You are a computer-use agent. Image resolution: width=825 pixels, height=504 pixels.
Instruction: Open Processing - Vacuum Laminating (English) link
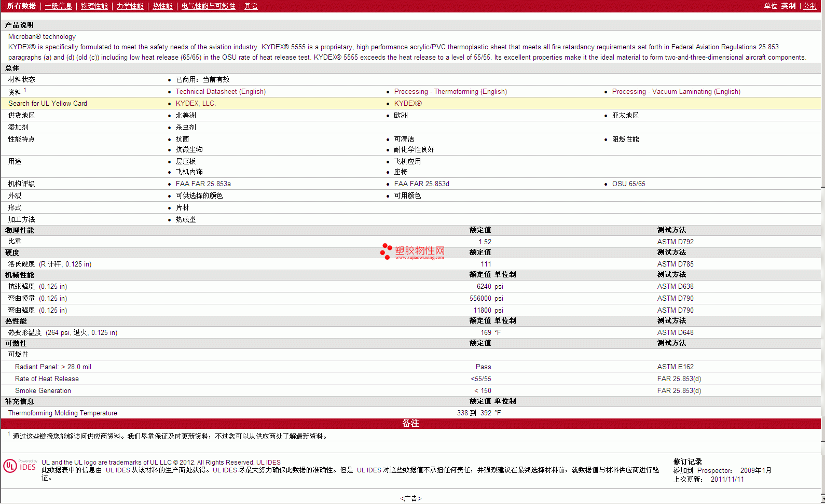(x=676, y=91)
